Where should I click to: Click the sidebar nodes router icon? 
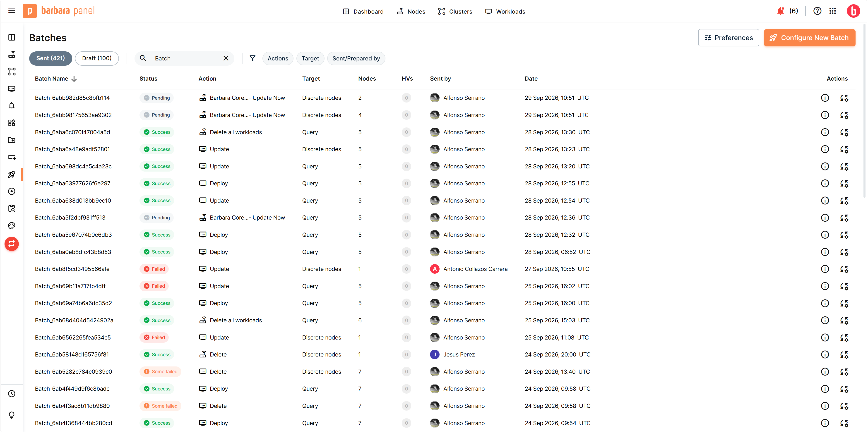pyautogui.click(x=12, y=54)
